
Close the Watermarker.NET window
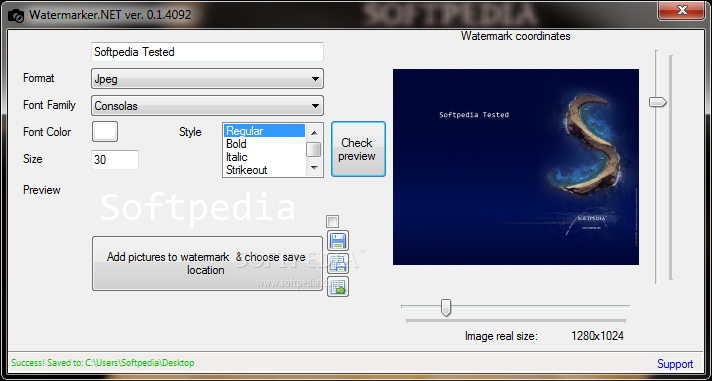(682, 9)
